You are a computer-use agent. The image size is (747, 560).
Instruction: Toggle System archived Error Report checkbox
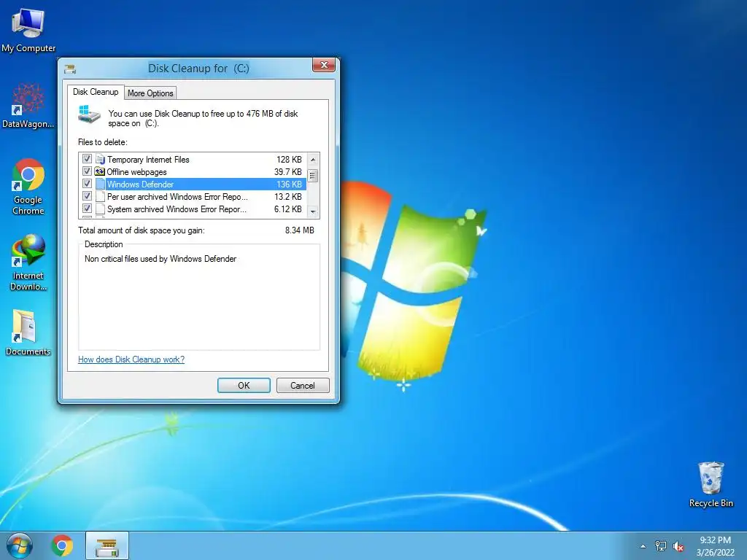(x=87, y=209)
